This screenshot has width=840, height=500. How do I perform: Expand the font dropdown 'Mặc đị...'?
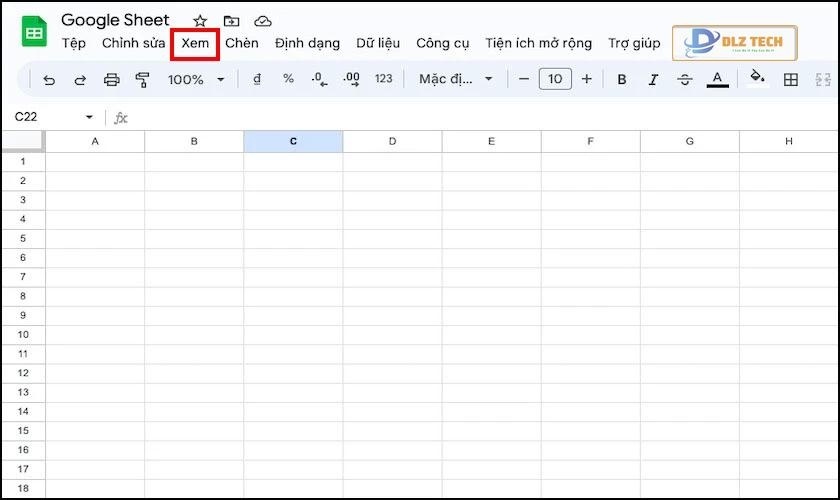click(x=457, y=79)
